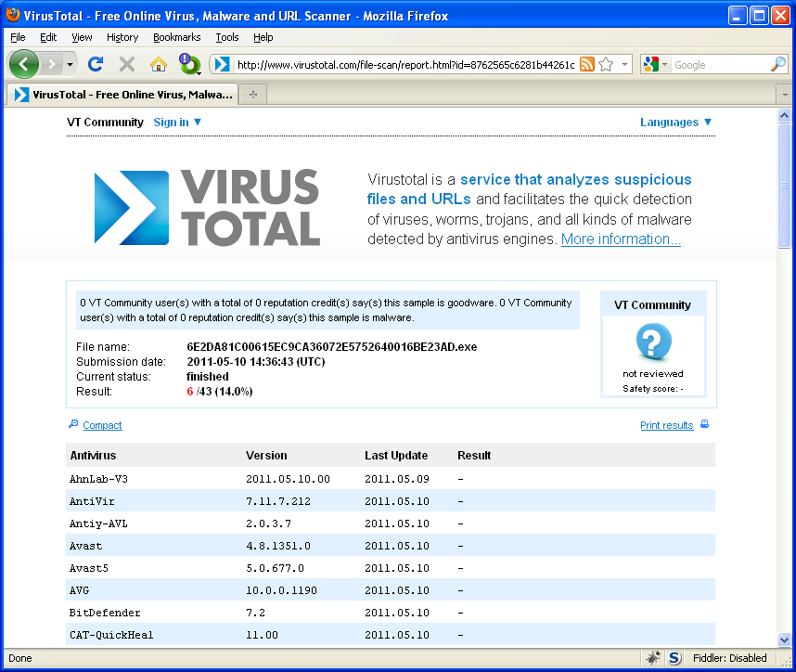Reload the current page

[x=95, y=64]
